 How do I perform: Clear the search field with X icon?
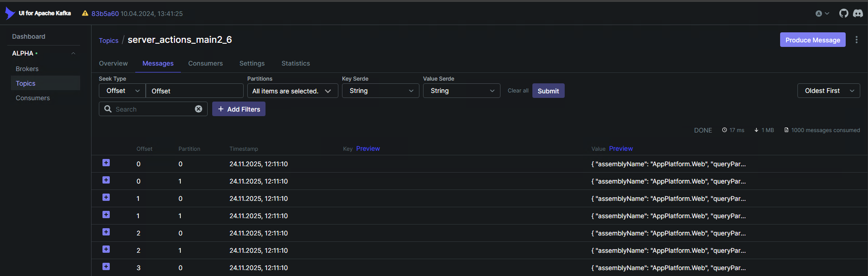(199, 109)
